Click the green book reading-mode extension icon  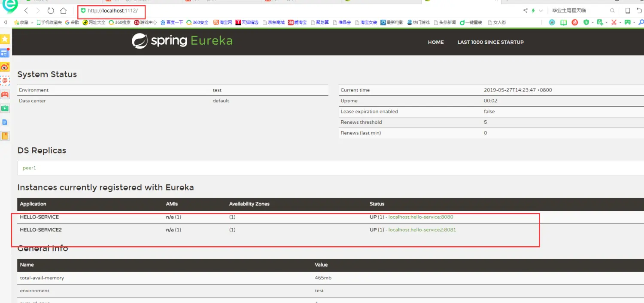[563, 22]
